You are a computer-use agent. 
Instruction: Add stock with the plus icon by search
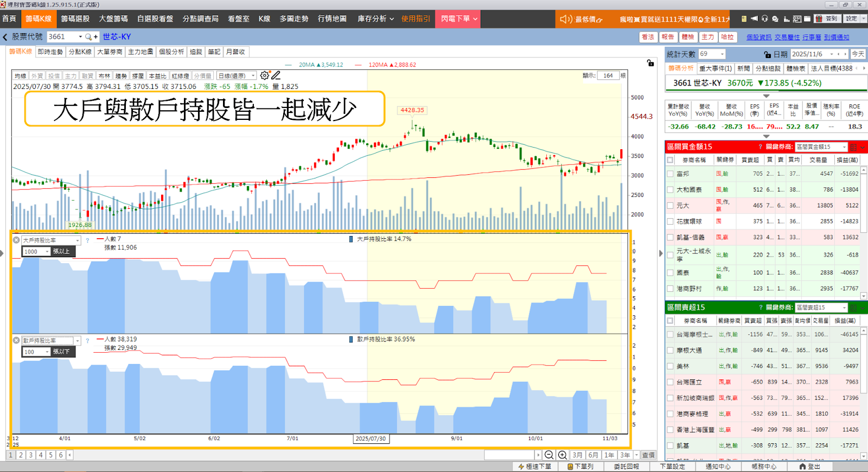96,37
